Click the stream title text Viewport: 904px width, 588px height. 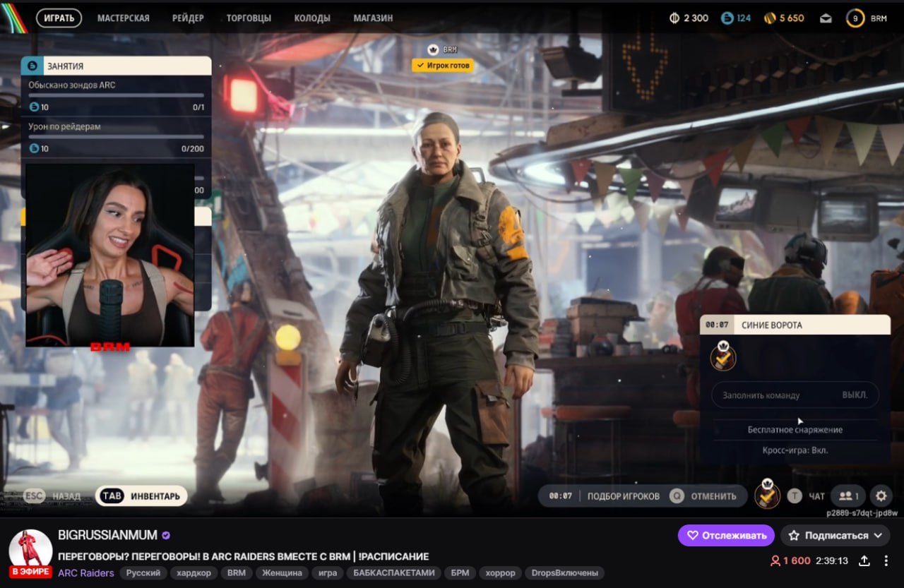244,556
